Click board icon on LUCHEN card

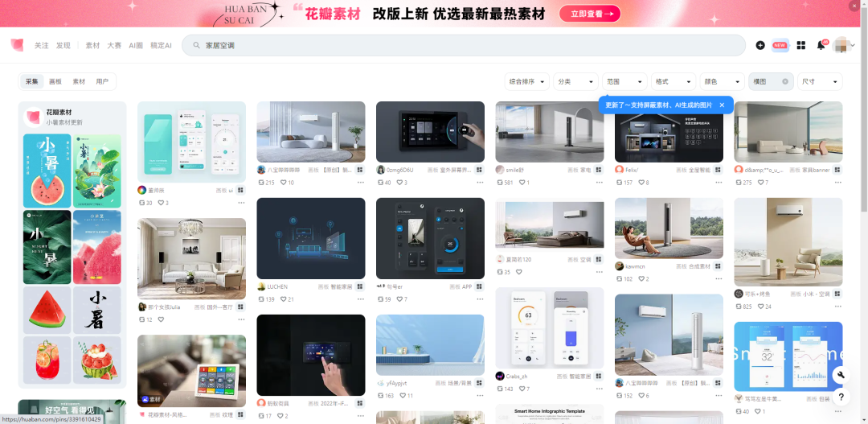coord(360,286)
